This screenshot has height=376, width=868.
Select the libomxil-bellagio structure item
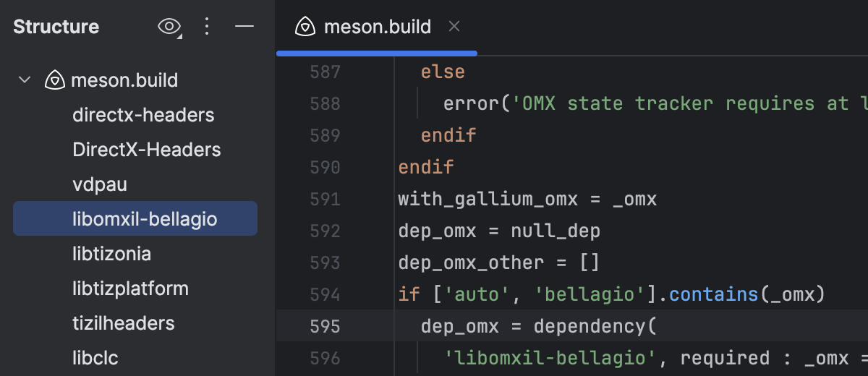[x=145, y=219]
